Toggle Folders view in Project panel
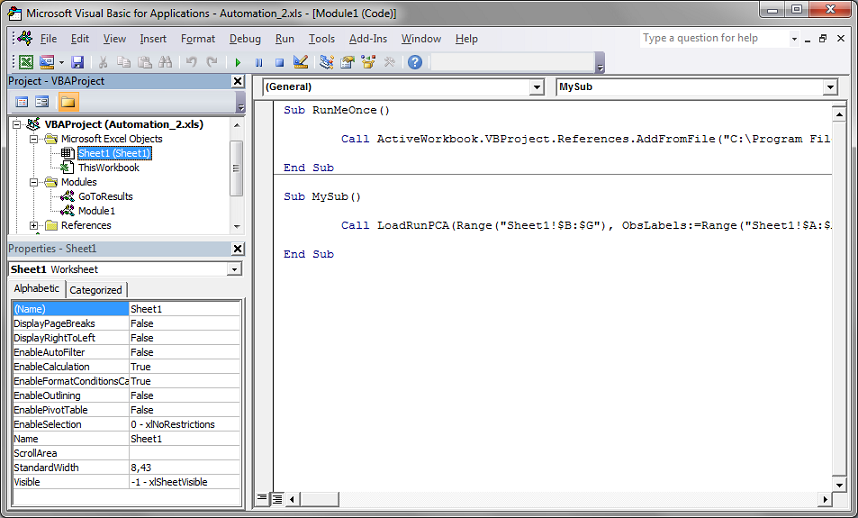The height and width of the screenshot is (518, 858). click(x=68, y=102)
